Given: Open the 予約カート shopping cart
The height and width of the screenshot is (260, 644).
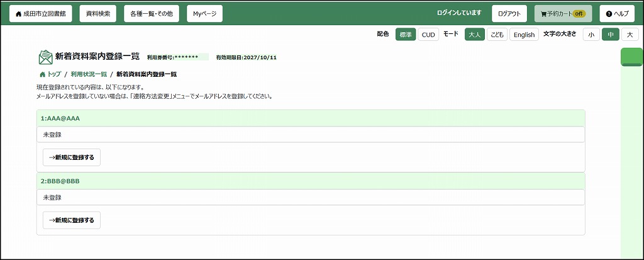Looking at the screenshot, I should 563,13.
